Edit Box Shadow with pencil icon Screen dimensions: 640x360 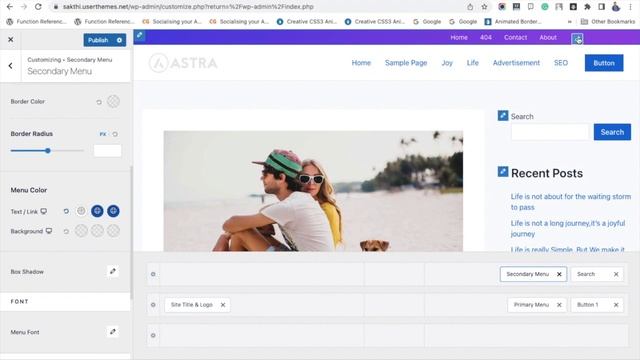tap(113, 271)
